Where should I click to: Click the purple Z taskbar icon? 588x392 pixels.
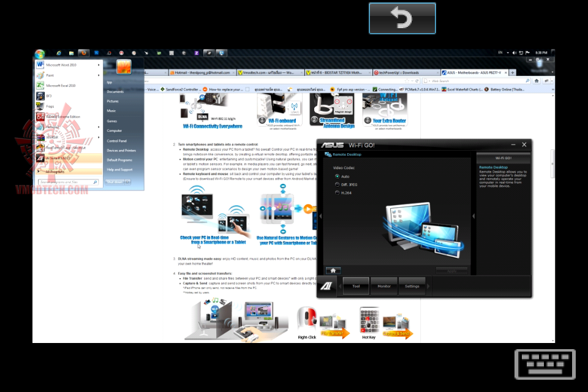[196, 53]
